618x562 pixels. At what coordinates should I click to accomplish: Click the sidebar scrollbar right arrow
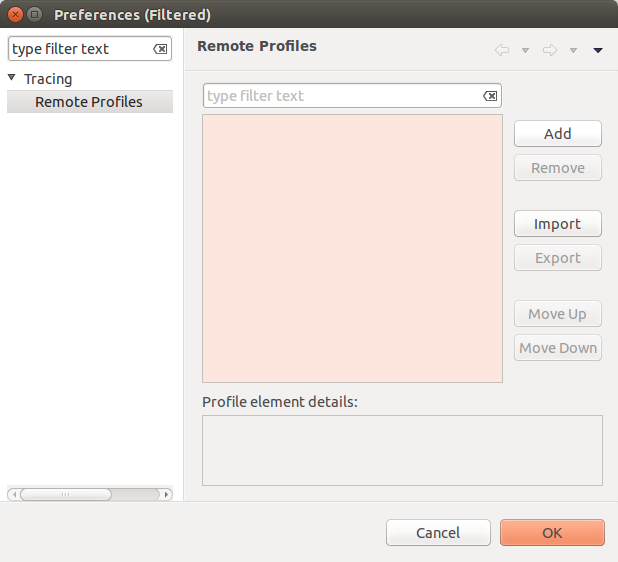[x=166, y=494]
